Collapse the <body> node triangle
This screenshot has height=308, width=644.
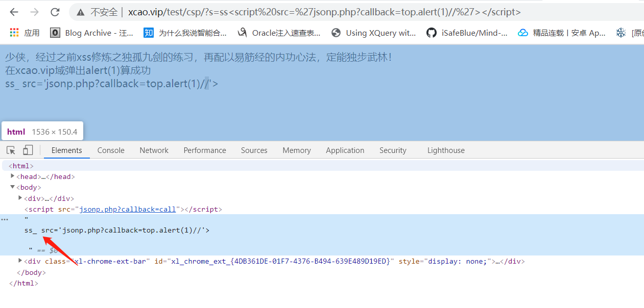(x=13, y=187)
